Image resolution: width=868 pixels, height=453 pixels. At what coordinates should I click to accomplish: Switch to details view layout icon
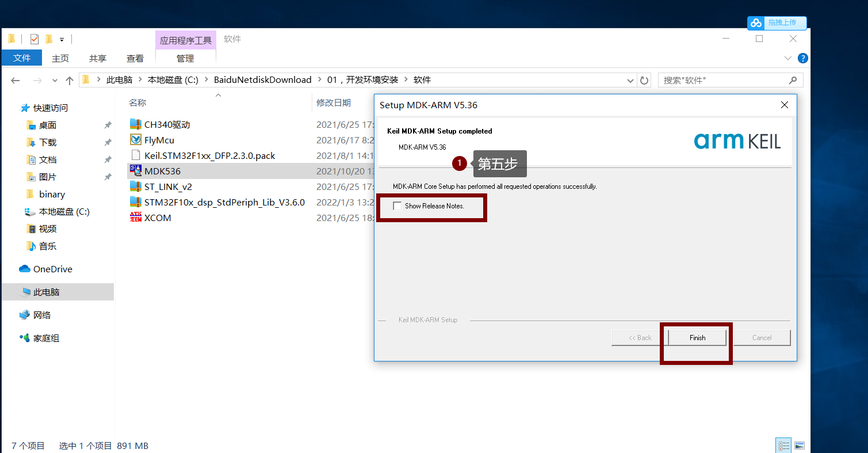[783, 446]
